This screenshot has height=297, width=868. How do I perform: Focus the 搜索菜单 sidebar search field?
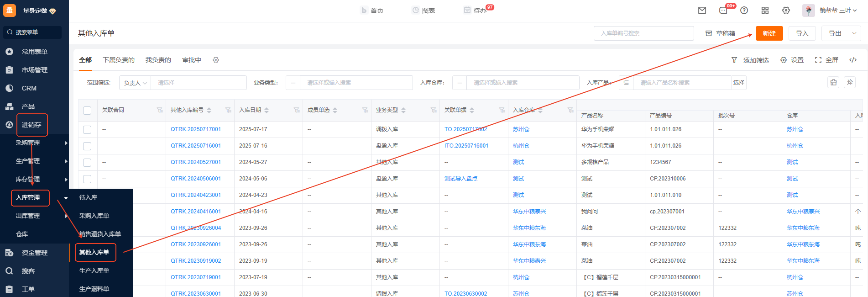32,32
